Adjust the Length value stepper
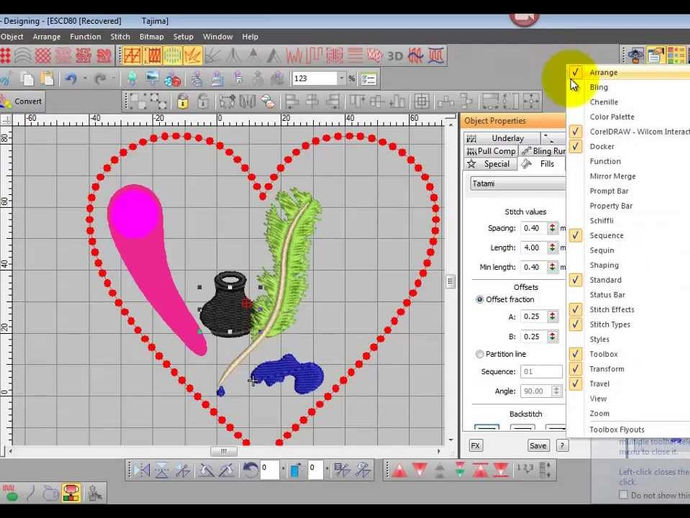The height and width of the screenshot is (518, 690). click(552, 247)
